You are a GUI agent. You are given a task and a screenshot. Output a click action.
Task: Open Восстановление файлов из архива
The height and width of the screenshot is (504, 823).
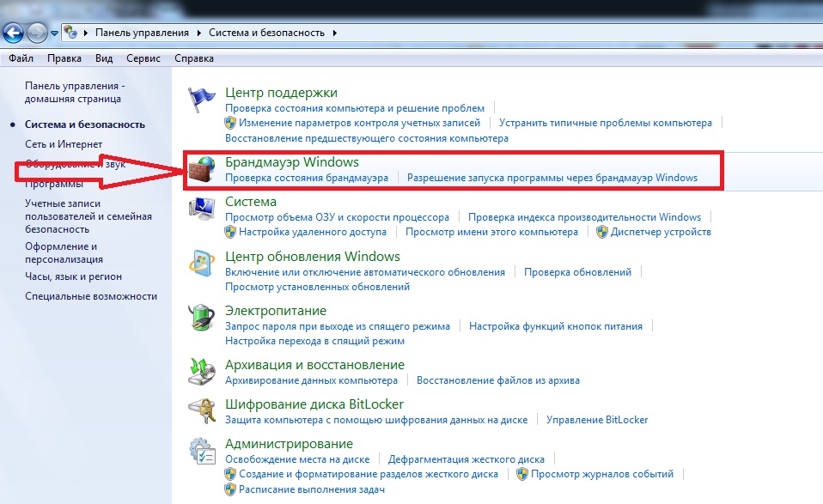point(498,380)
